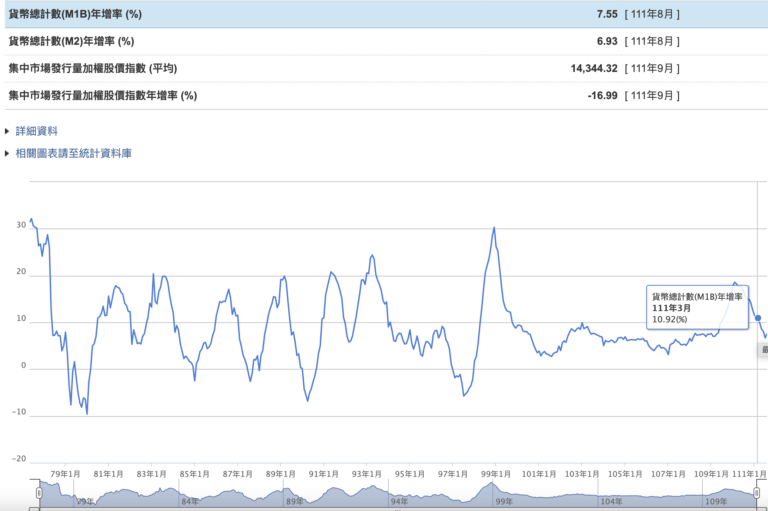Expand the 詳細資料 disclosure triangle

[x=7, y=131]
